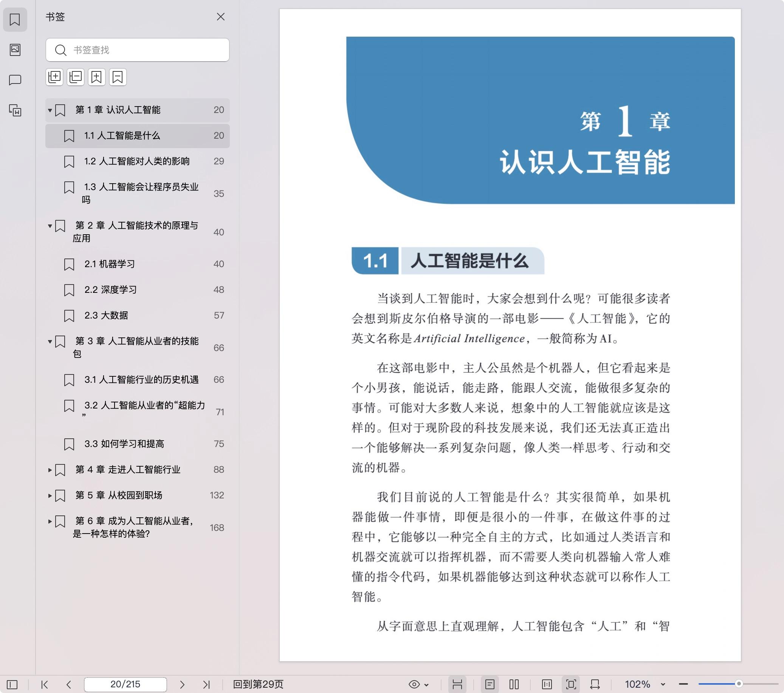This screenshot has height=693, width=784.
Task: Click the add bookmark icon
Action: click(x=96, y=77)
